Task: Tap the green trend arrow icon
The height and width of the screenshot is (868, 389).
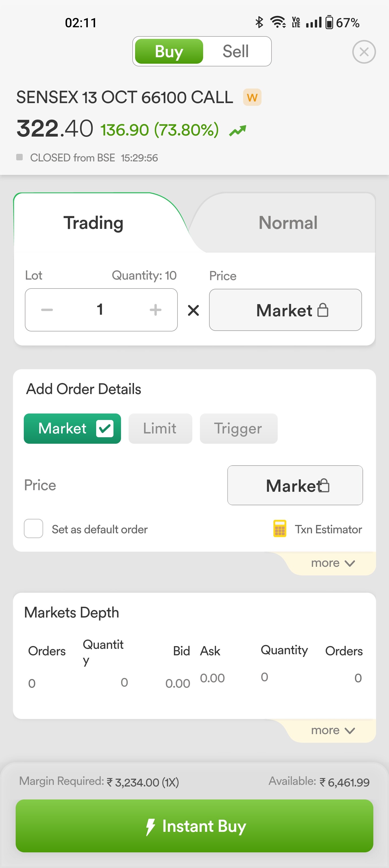Action: (x=237, y=130)
